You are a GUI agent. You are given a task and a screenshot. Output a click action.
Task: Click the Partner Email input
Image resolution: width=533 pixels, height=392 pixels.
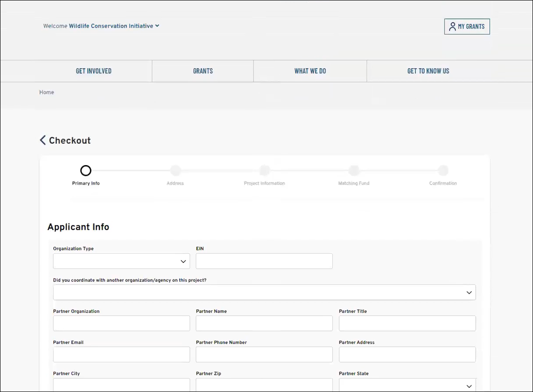[x=121, y=355]
